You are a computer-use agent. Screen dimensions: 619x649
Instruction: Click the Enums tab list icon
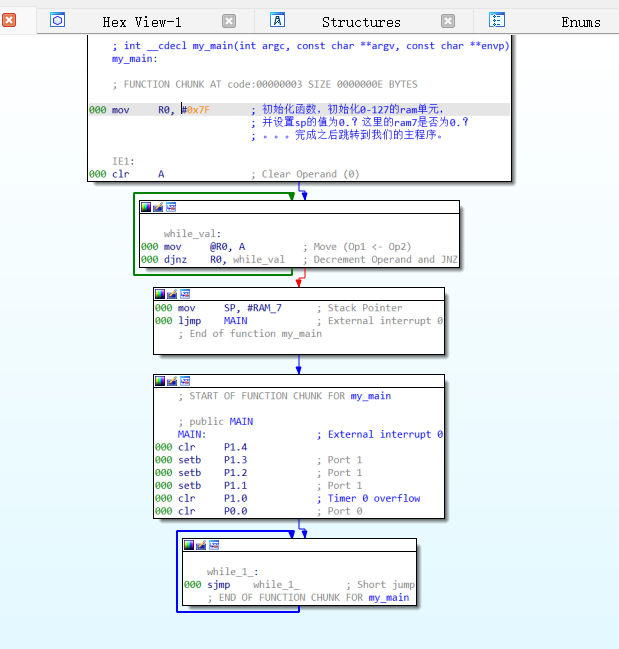point(497,19)
